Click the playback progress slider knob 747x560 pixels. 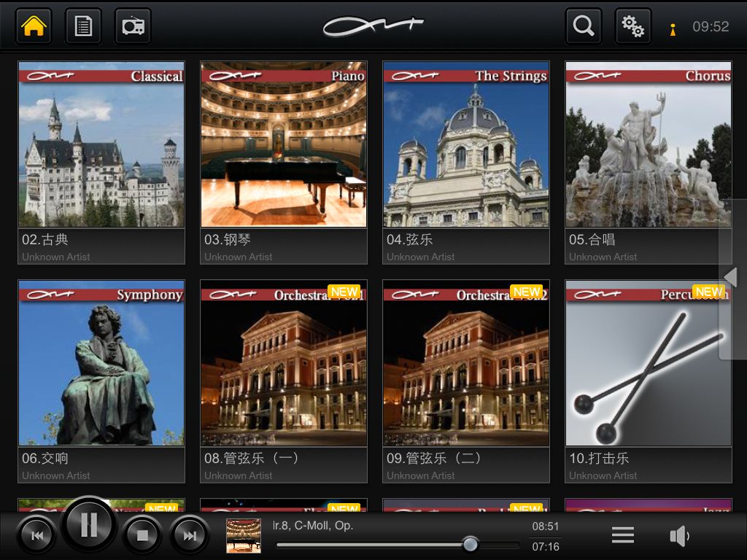471,544
